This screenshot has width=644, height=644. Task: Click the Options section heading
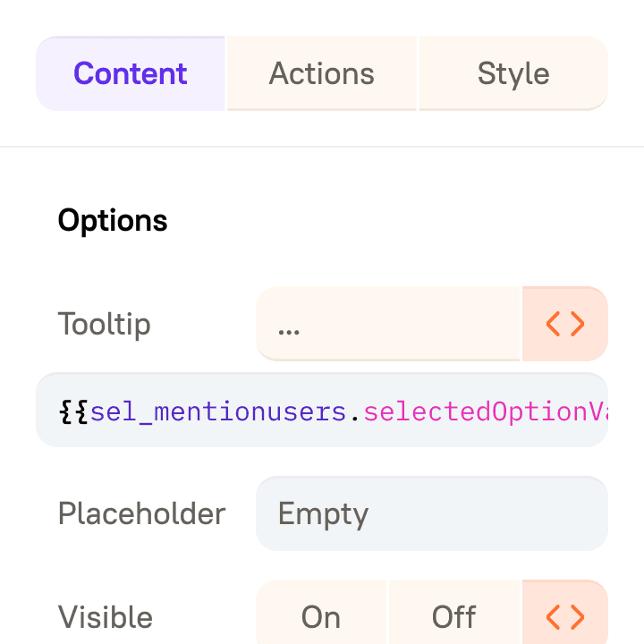(x=113, y=221)
